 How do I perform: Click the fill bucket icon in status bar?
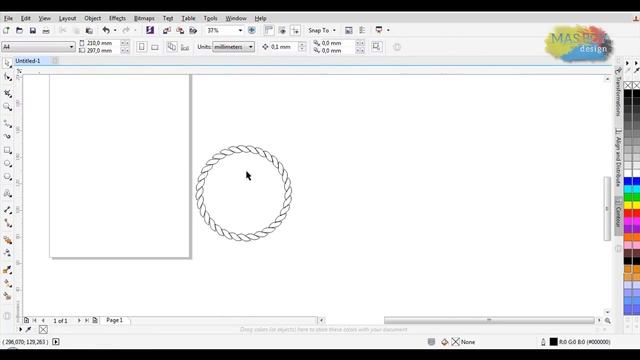[x=445, y=342]
